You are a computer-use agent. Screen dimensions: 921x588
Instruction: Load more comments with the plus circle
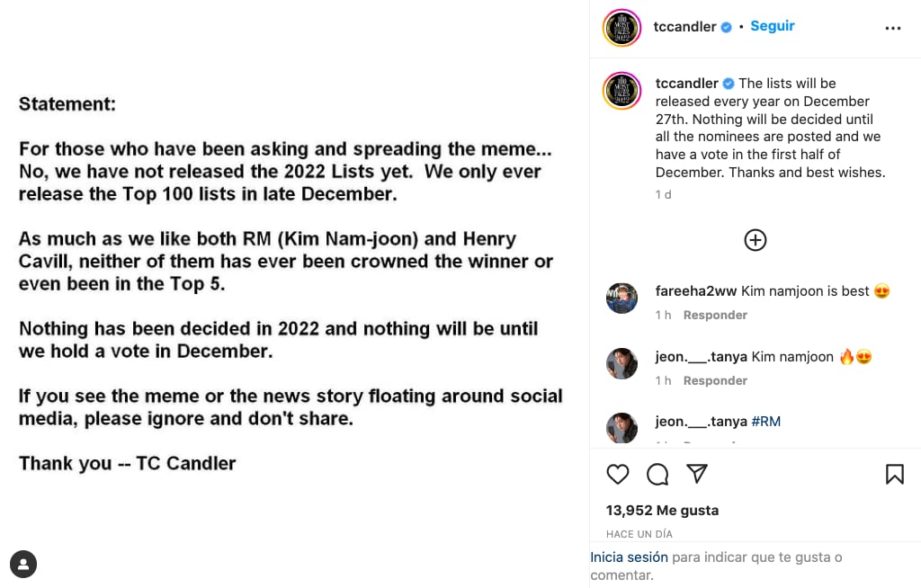click(x=755, y=240)
